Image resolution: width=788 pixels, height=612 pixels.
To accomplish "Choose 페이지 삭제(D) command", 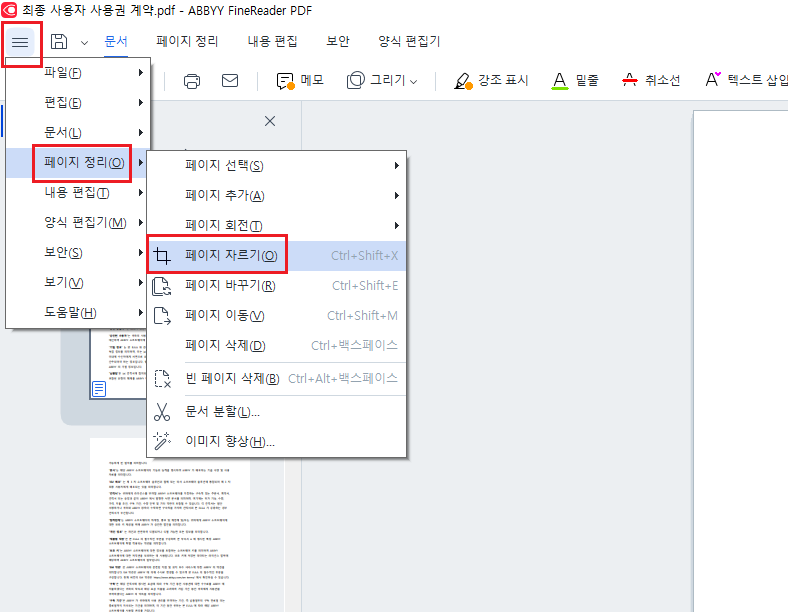I will (x=276, y=346).
